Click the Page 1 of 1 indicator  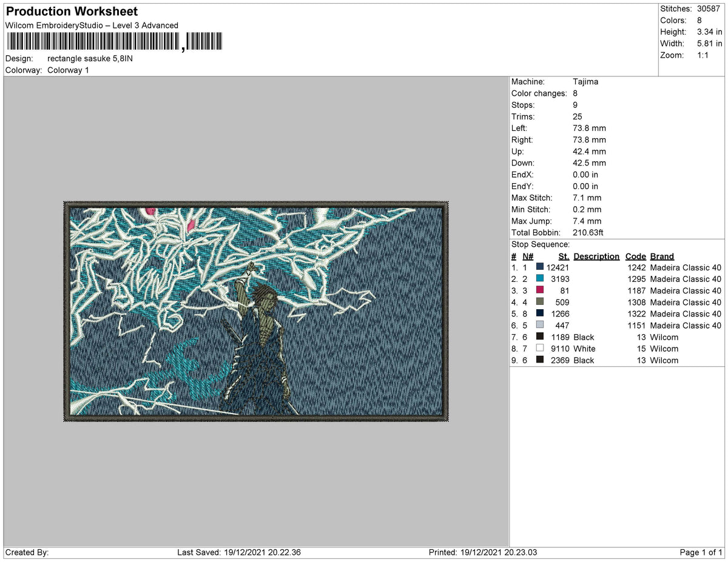[x=701, y=552]
